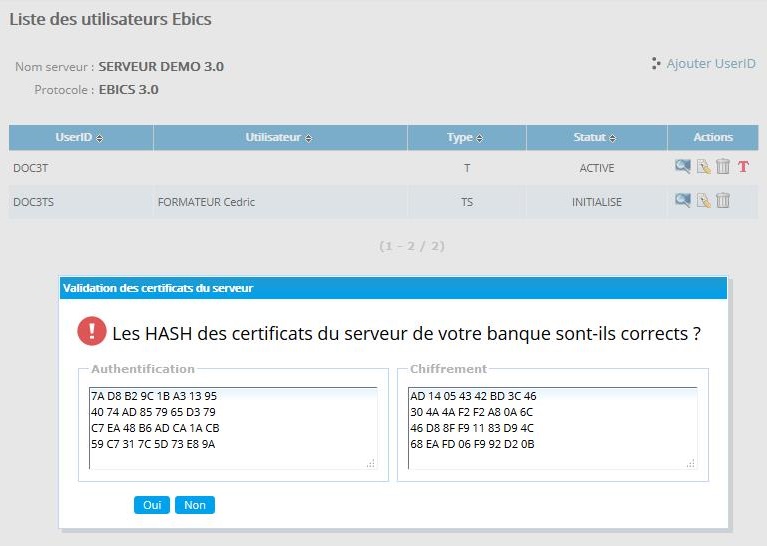767x546 pixels.
Task: Delete the DOC3T user with trash icon
Action: pyautogui.click(x=723, y=167)
